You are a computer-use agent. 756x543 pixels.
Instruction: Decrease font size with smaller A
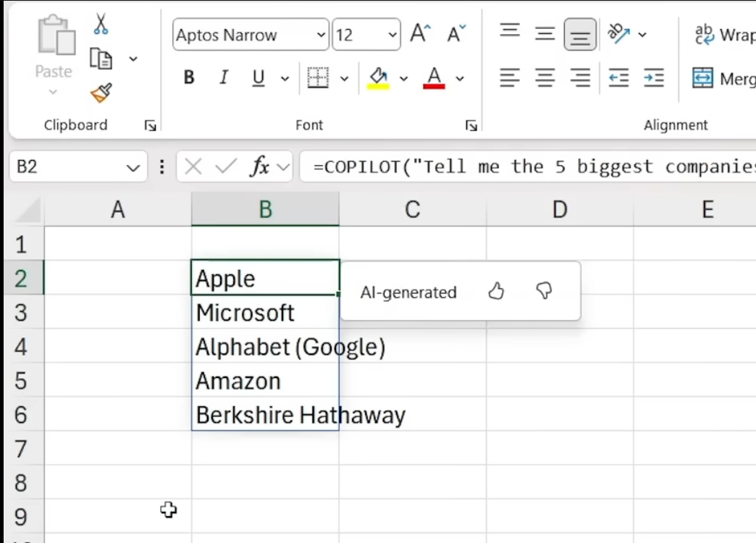point(456,34)
